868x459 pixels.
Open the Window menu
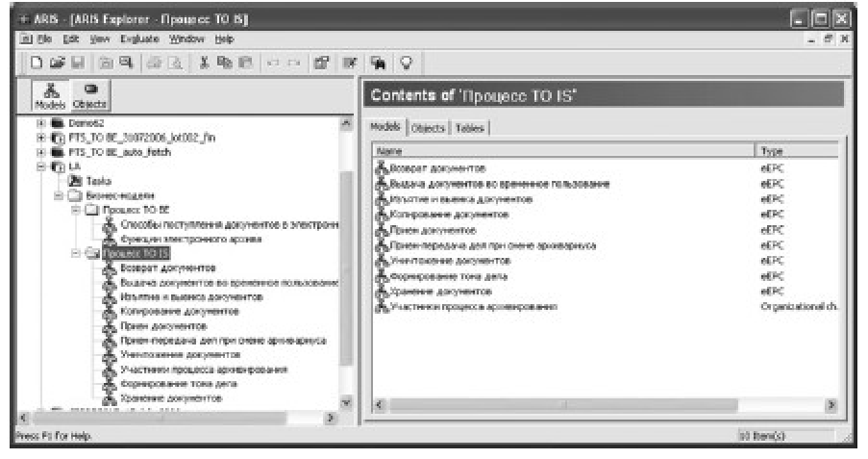[186, 38]
